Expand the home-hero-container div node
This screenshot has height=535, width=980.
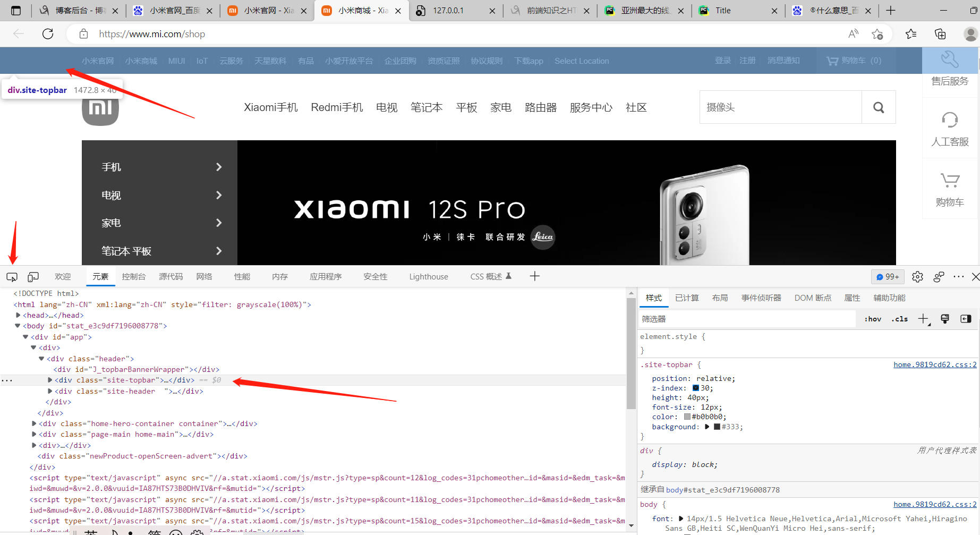[34, 423]
